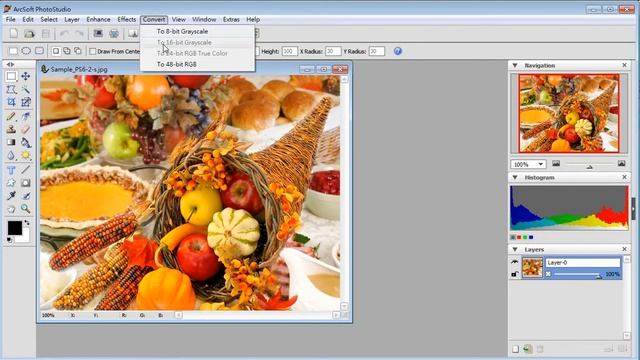Toggle the Draw From Center checkbox
Image resolution: width=640 pixels, height=360 pixels.
pos(93,51)
